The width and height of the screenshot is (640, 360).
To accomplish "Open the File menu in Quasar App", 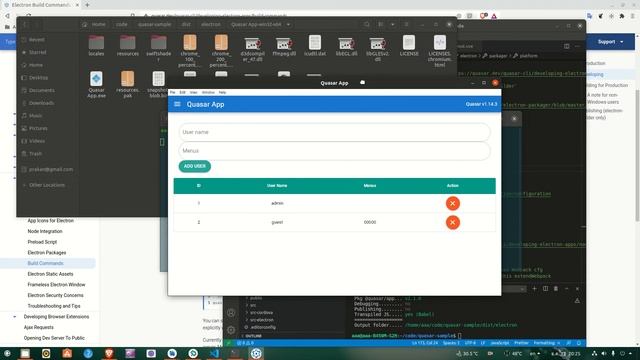I will (x=173, y=93).
